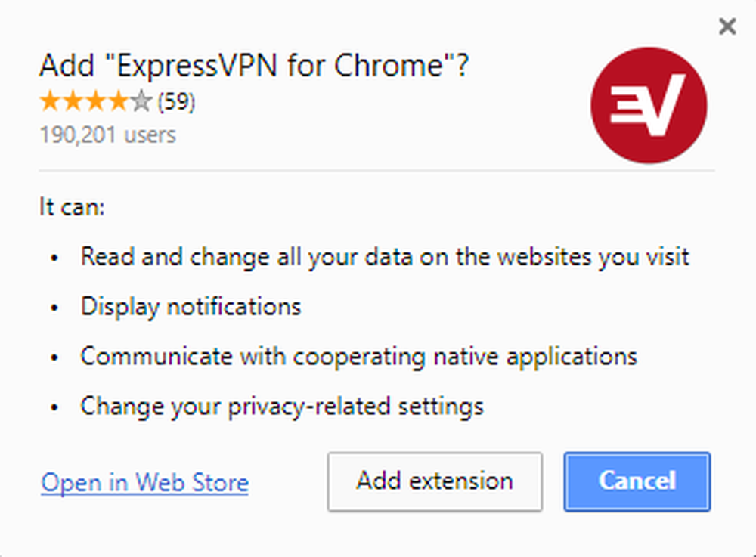The height and width of the screenshot is (557, 756).
Task: Click the Add "ExpressVPN for Chrome" title
Action: (254, 67)
